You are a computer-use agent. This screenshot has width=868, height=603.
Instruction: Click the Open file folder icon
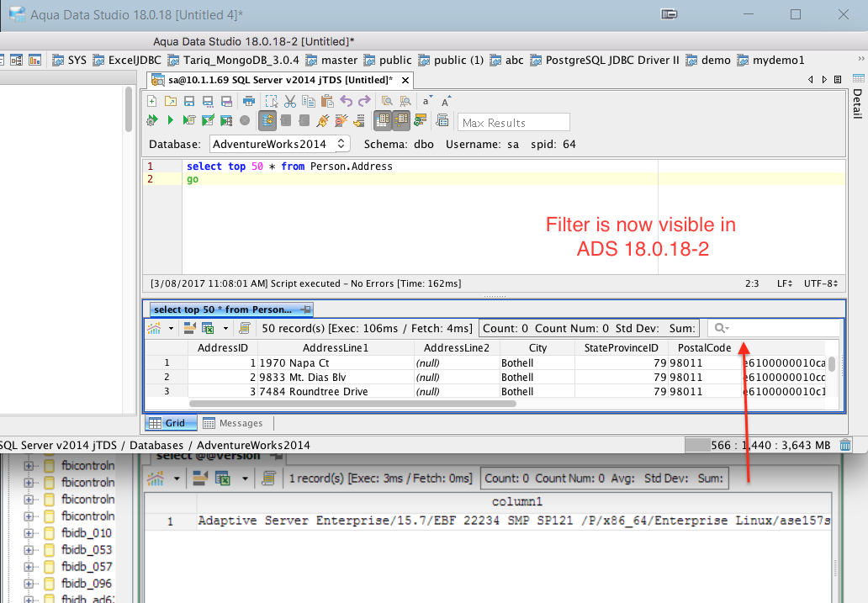(171, 101)
